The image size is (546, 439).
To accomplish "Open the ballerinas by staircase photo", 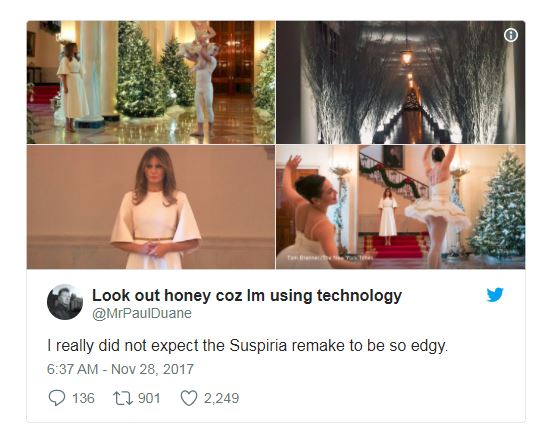I will click(x=400, y=207).
